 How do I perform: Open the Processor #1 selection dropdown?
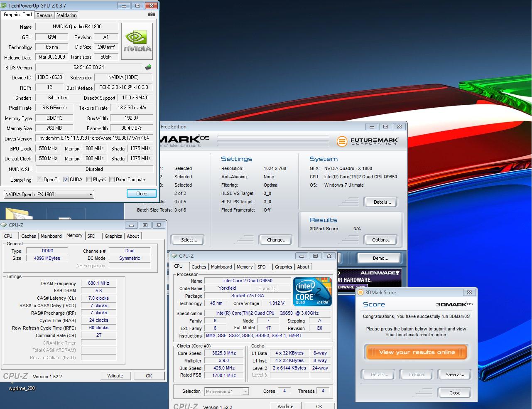coord(227,392)
